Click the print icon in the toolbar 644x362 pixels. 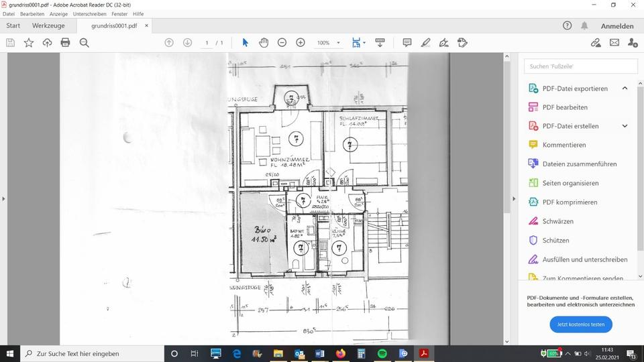[x=65, y=43]
